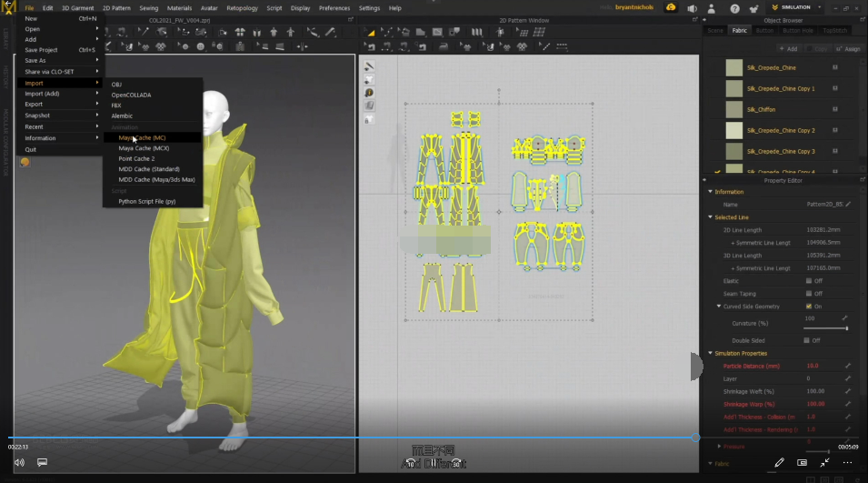The width and height of the screenshot is (868, 483).
Task: Collapse the Fabric property section
Action: click(x=710, y=464)
